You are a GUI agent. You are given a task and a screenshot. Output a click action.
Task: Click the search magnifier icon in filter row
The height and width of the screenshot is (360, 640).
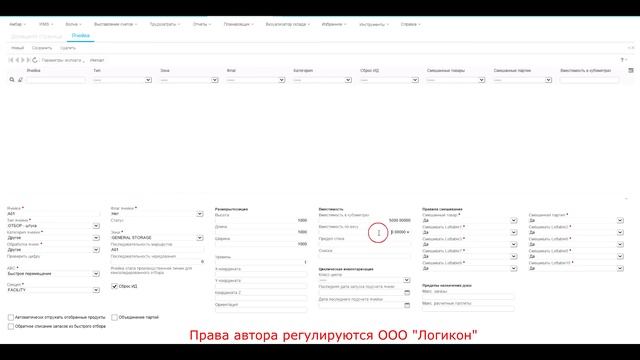coord(12,80)
